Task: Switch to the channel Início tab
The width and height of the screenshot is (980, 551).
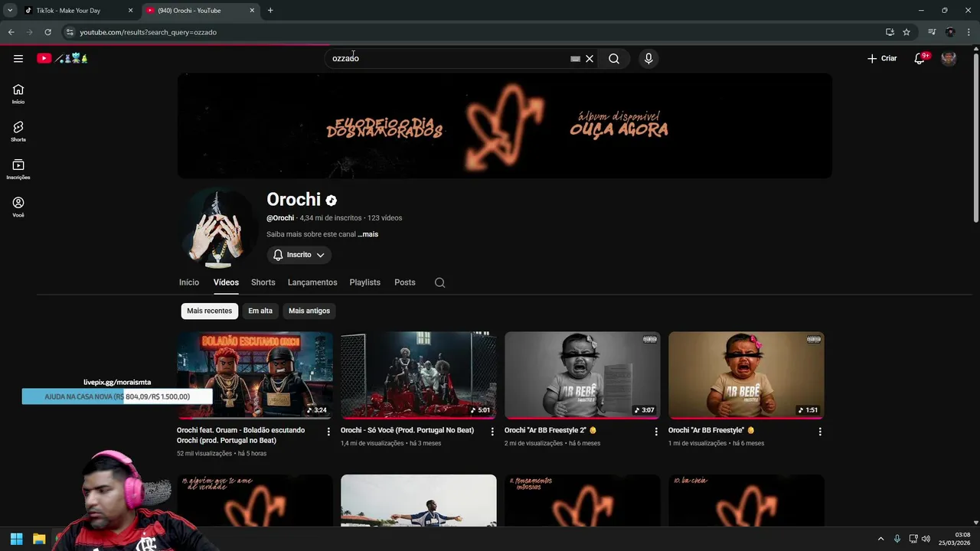Action: pos(189,282)
